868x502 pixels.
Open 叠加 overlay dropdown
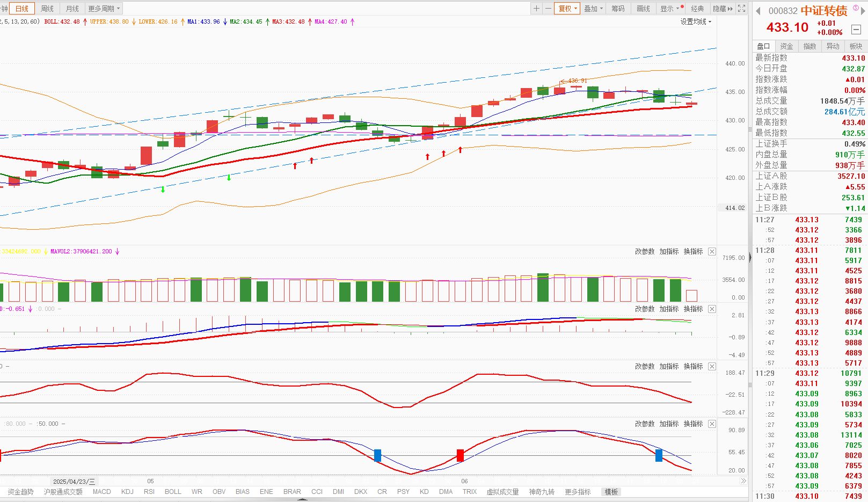tap(593, 9)
